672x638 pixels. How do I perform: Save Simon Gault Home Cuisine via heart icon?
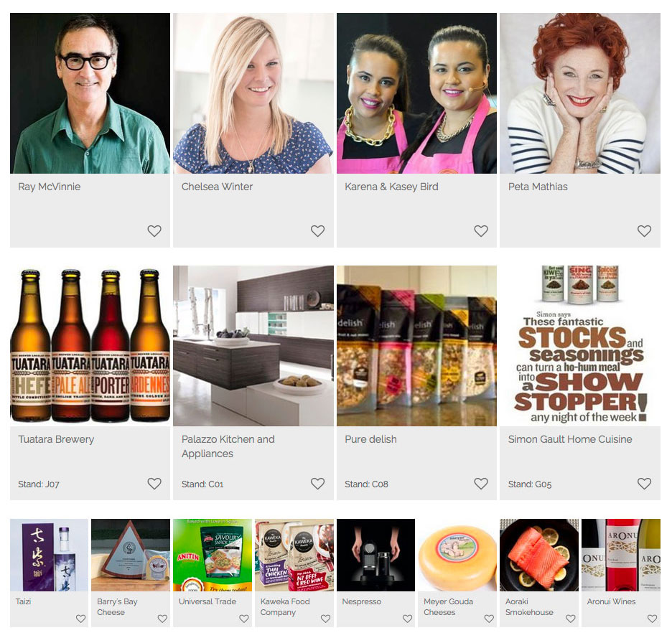click(644, 484)
